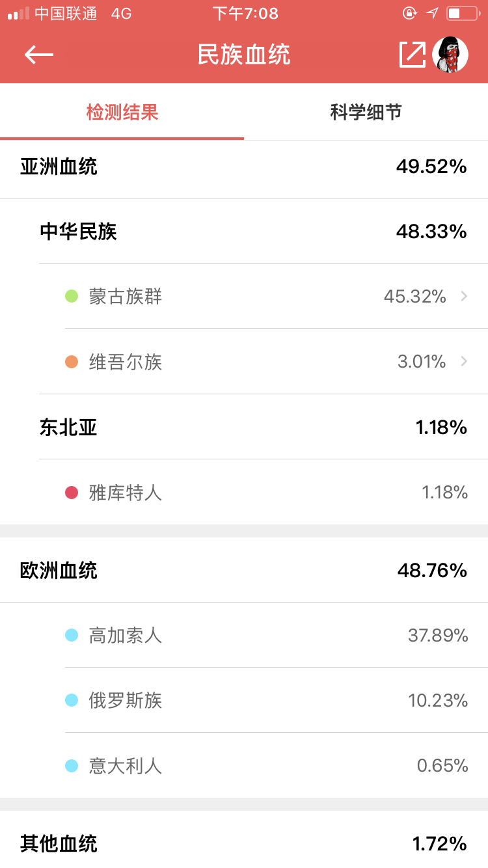The height and width of the screenshot is (868, 488).
Task: Expand the 蒙古族群 chevron arrow
Action: 464,297
